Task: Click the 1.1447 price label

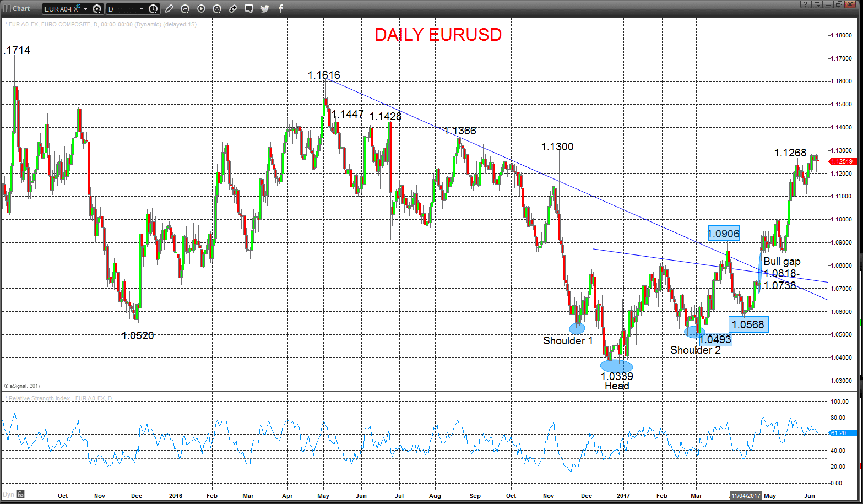Action: (x=348, y=114)
